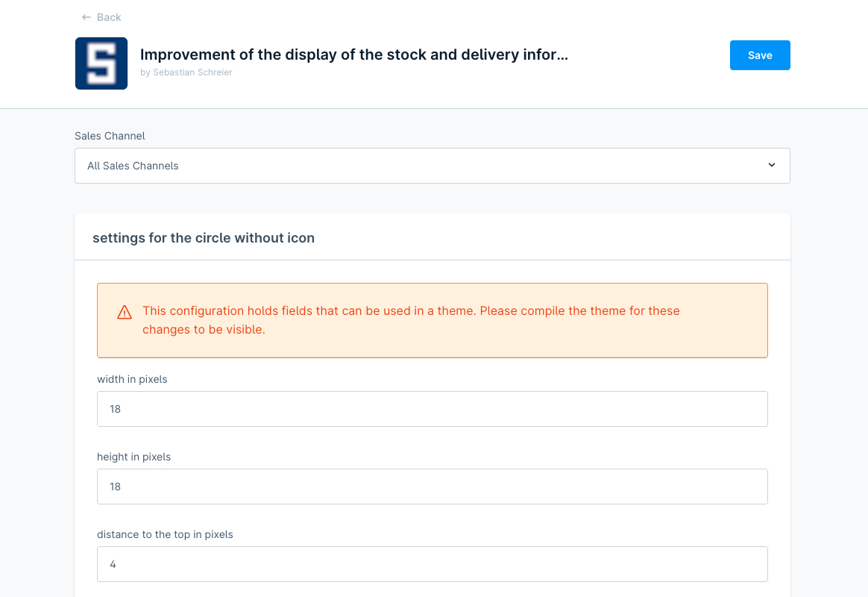Click the 'width in pixels' label
Screen dimensions: 868x597
[x=132, y=379]
